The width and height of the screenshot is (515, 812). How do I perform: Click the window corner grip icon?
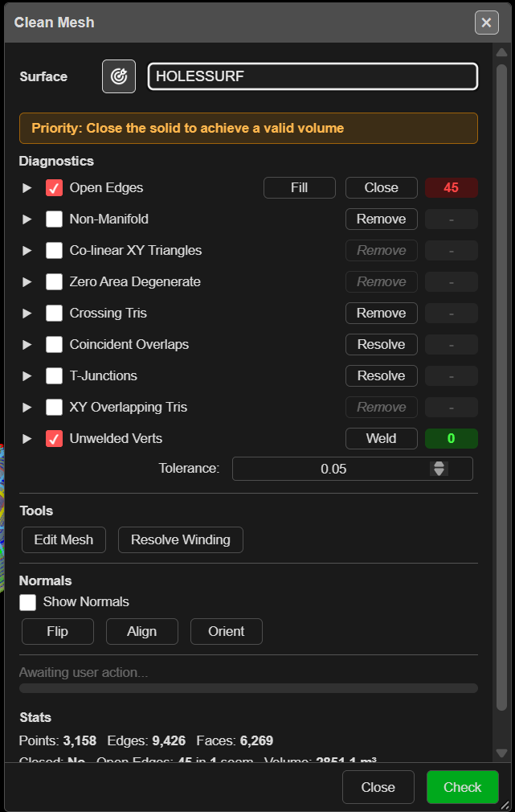pyautogui.click(x=505, y=804)
